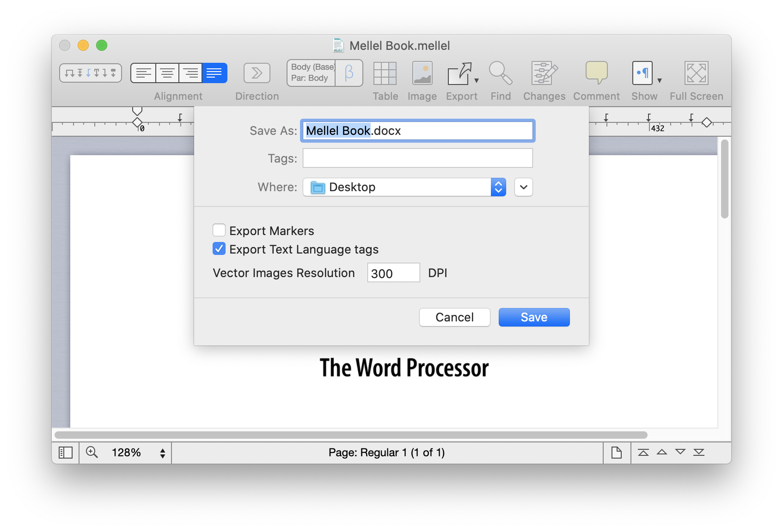Click the first-line indent marker on ruler
Image resolution: width=783 pixels, height=532 pixels.
137,111
